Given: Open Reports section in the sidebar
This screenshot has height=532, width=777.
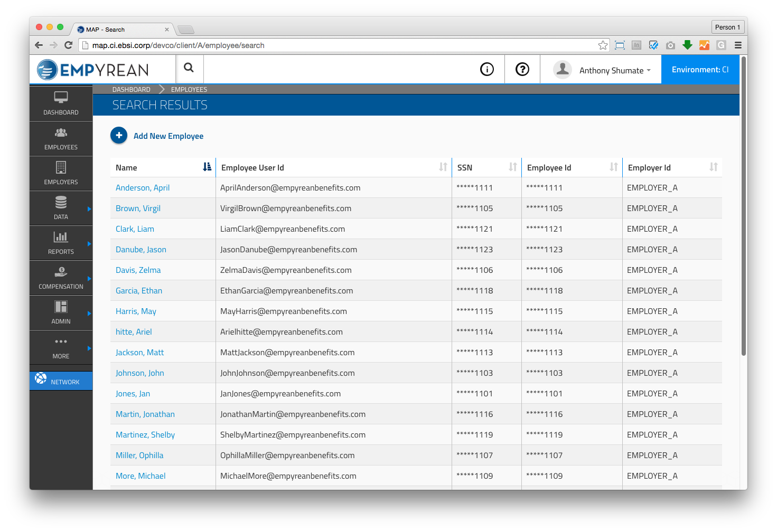Looking at the screenshot, I should [x=61, y=243].
